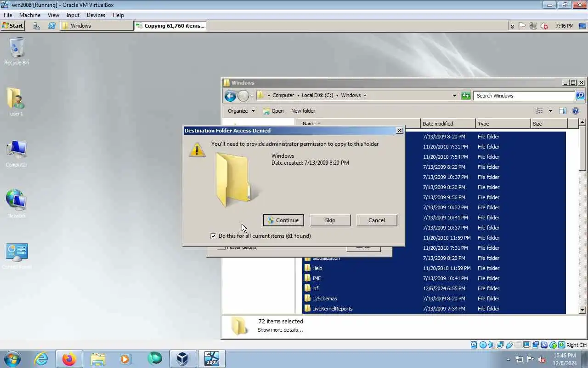Open the VirtualBox Input menu
The height and width of the screenshot is (368, 588).
[x=73, y=15]
